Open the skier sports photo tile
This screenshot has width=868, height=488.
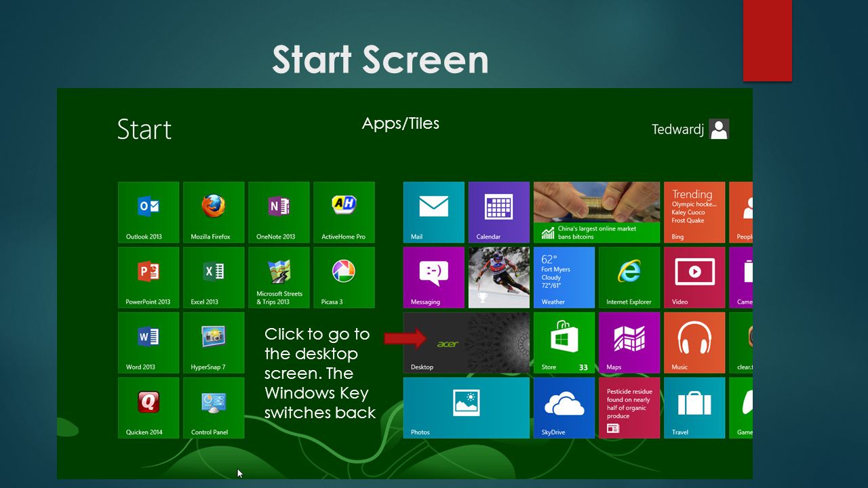pyautogui.click(x=499, y=277)
